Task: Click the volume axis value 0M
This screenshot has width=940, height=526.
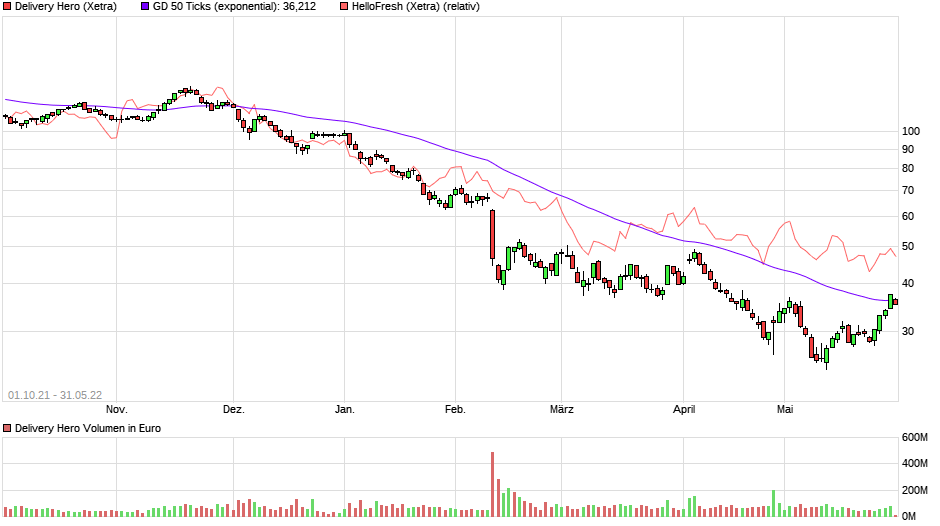Action: 909,516
